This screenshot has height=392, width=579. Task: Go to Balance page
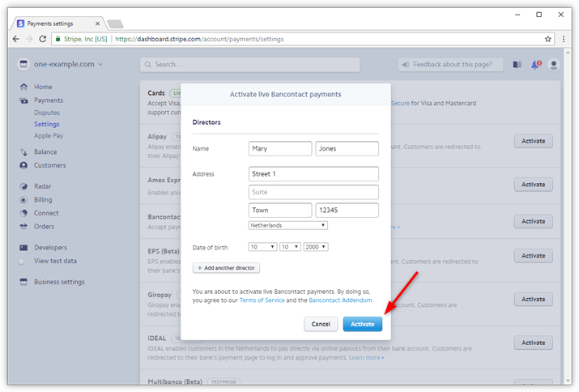point(45,151)
